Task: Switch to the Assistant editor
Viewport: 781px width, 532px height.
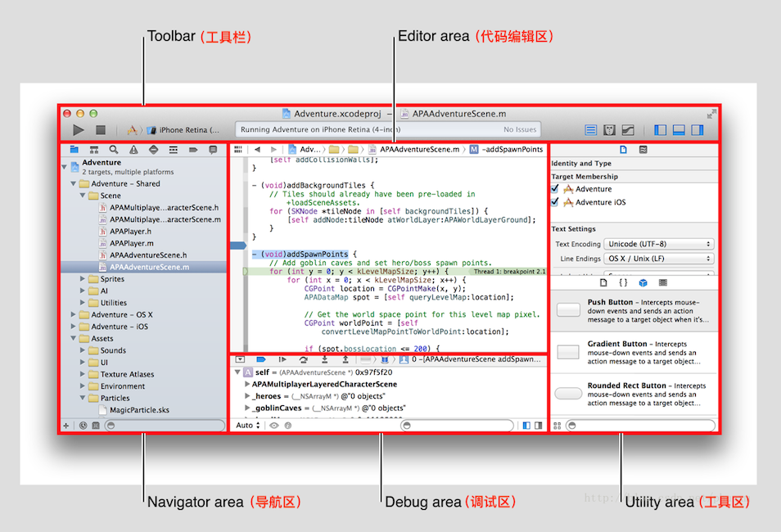Action: click(609, 130)
